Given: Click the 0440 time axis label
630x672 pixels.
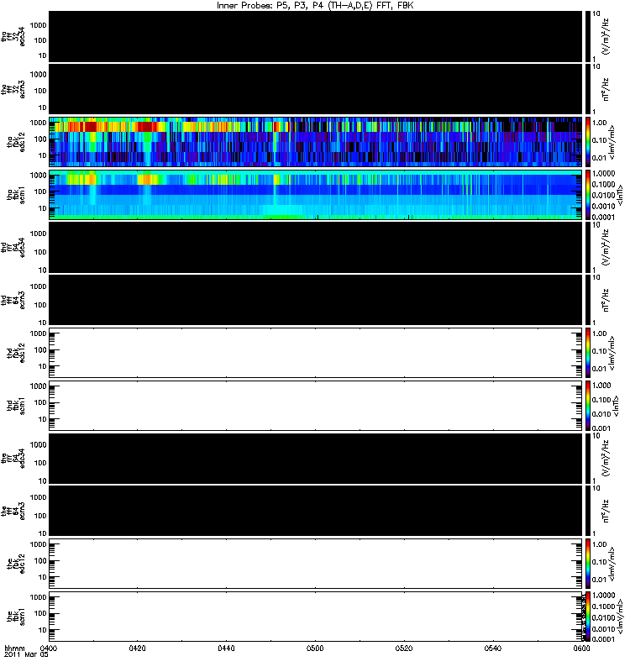Looking at the screenshot, I should [226, 648].
